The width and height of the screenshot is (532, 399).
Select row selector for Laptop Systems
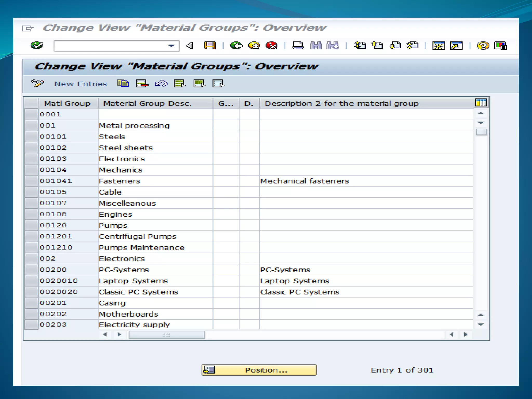(x=31, y=281)
